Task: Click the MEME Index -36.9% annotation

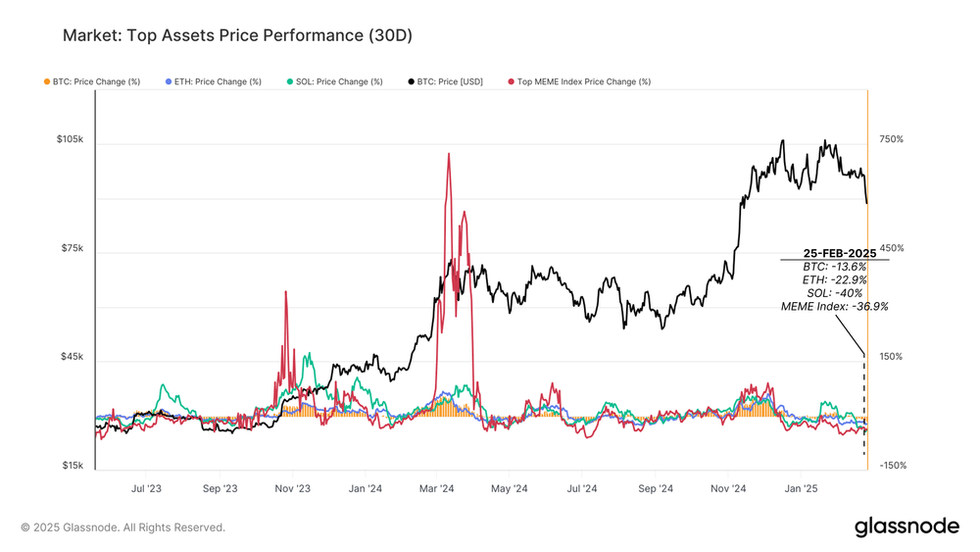Action: click(834, 306)
